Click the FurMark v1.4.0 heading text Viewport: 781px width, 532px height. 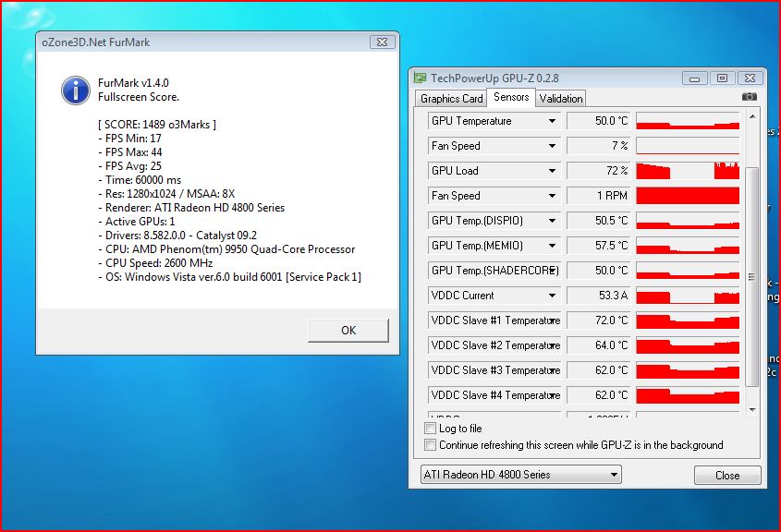tap(133, 82)
